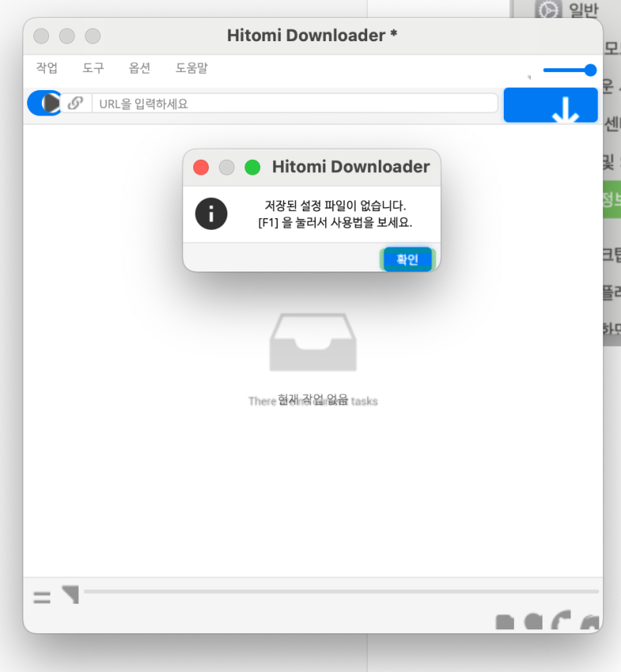Screen dimensions: 621x672
Task: Click the info icon in the dialog
Action: (211, 213)
